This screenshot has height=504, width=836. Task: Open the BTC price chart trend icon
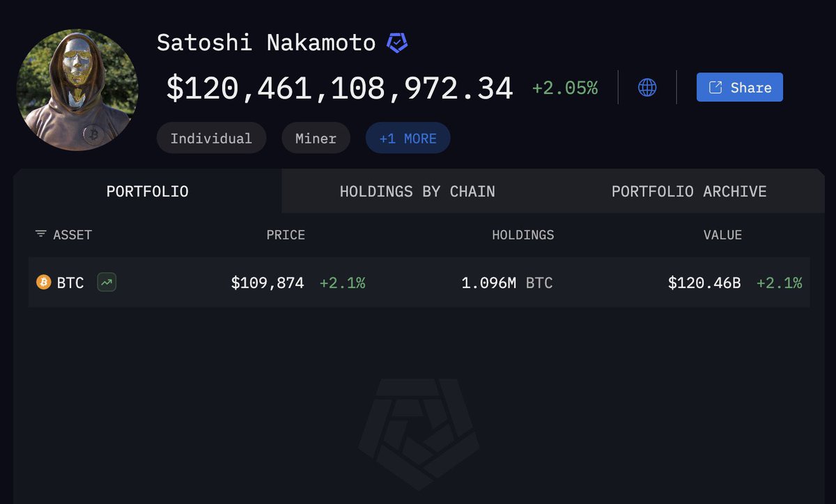click(107, 283)
